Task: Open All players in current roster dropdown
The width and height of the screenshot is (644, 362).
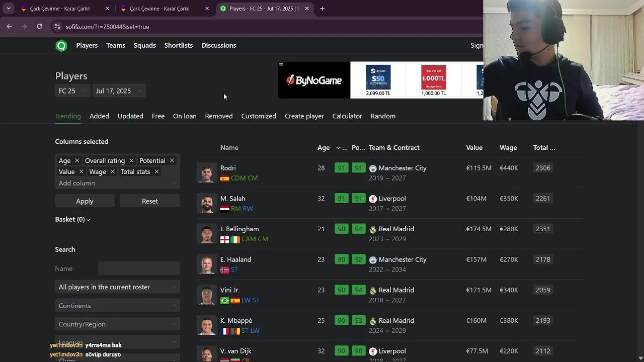Action: click(117, 287)
